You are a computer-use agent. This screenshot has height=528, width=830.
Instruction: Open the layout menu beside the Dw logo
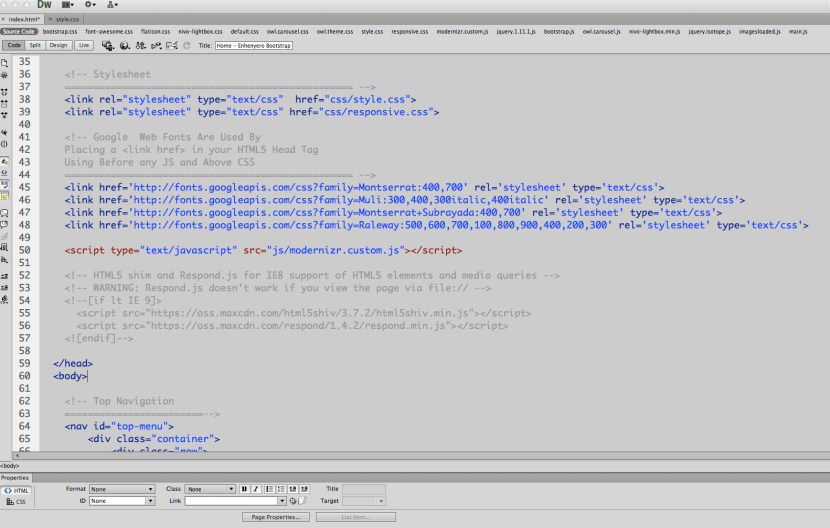(x=68, y=5)
